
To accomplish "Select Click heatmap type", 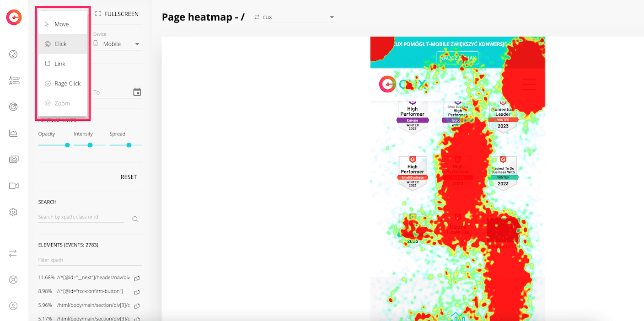I will click(63, 44).
